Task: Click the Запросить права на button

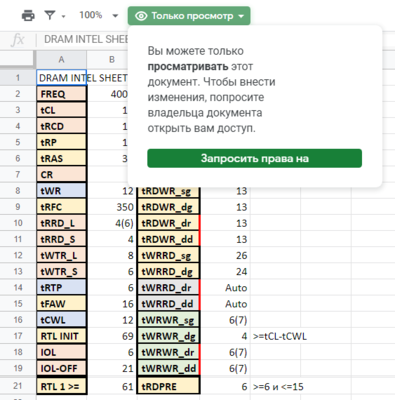Action: [254, 158]
